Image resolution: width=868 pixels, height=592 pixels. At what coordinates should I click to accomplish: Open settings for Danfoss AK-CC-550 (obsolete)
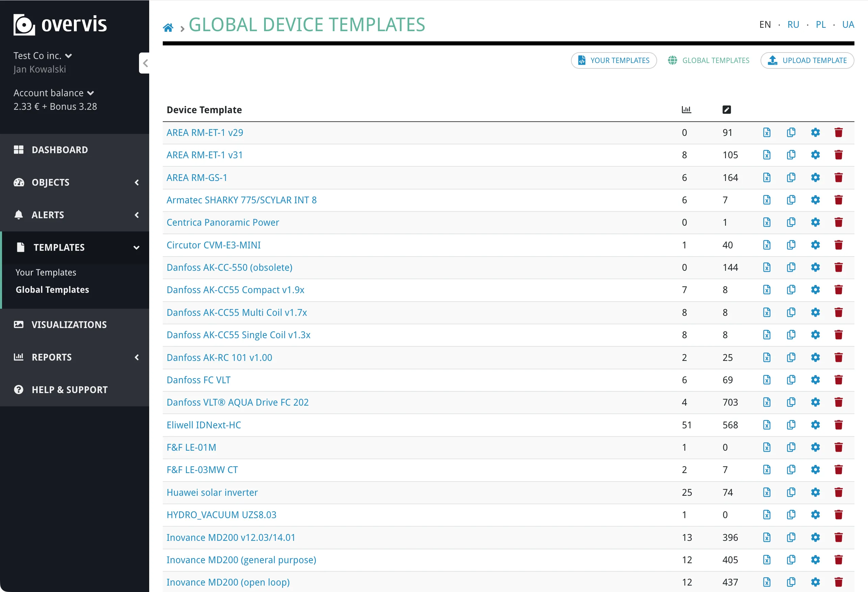pyautogui.click(x=815, y=267)
